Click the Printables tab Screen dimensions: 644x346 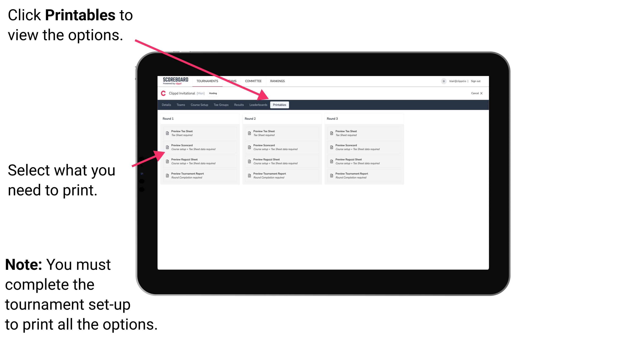pos(279,105)
